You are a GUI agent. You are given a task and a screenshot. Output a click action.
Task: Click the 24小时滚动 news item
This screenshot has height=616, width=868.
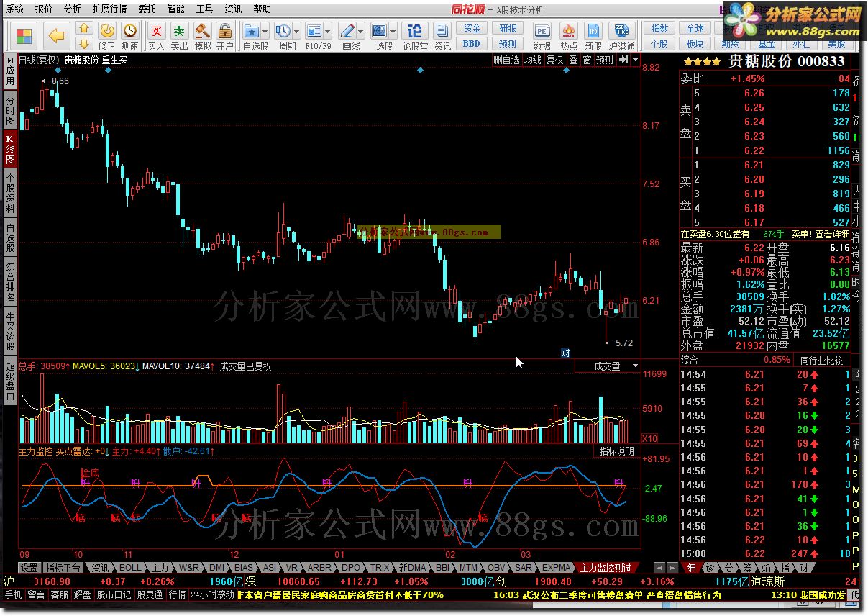tap(212, 595)
